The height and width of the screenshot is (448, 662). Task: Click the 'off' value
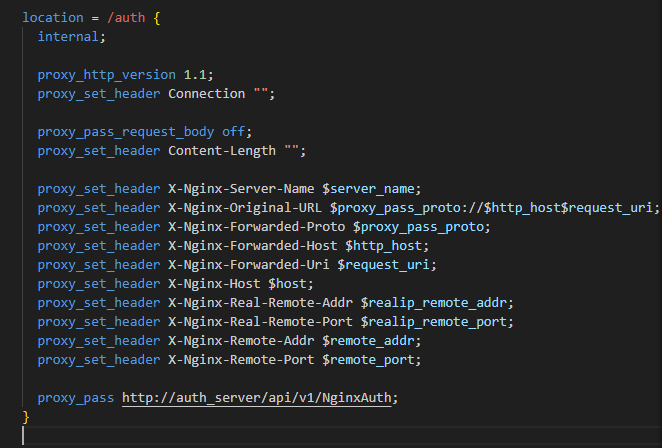click(233, 132)
